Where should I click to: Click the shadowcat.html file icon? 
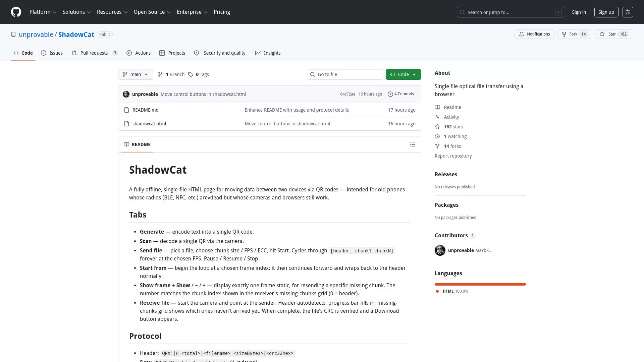point(126,124)
